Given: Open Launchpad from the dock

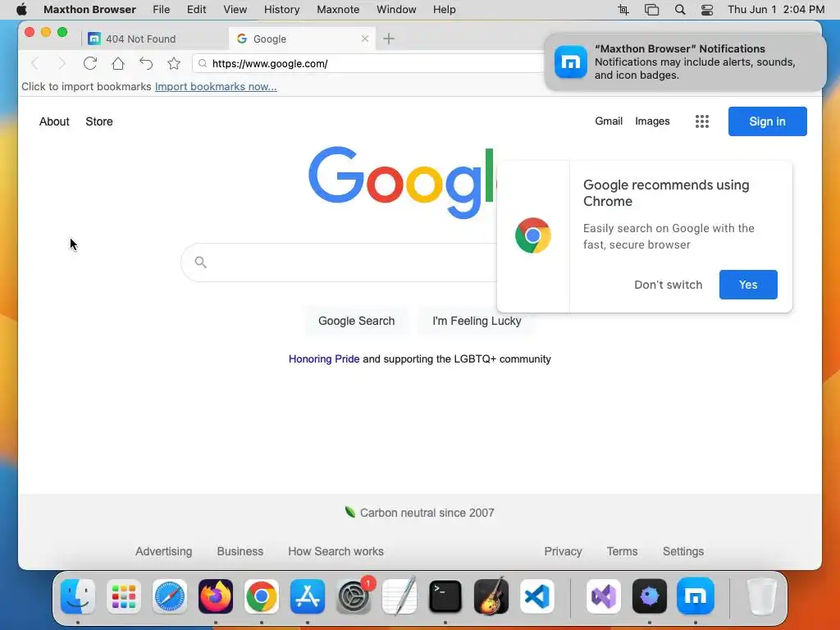Looking at the screenshot, I should click(x=124, y=596).
